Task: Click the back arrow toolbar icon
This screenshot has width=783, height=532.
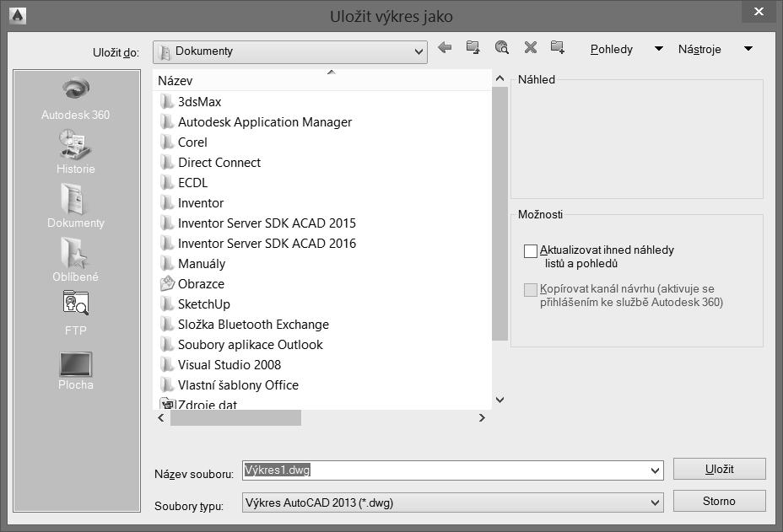Action: 445,47
